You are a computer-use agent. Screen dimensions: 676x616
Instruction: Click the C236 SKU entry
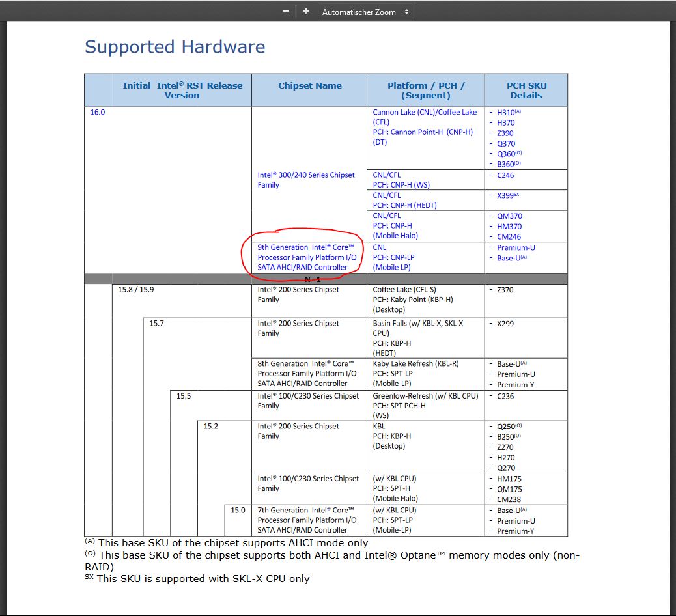pos(505,396)
